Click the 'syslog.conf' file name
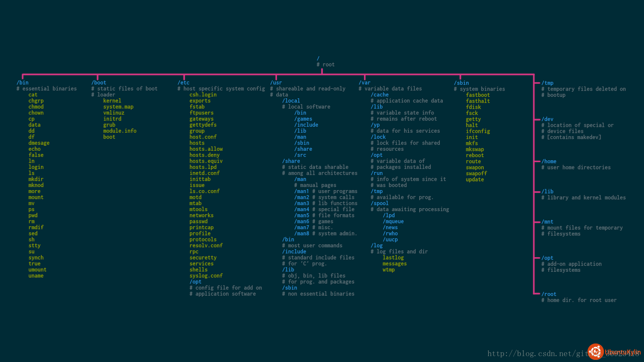The image size is (644, 362). [206, 276]
